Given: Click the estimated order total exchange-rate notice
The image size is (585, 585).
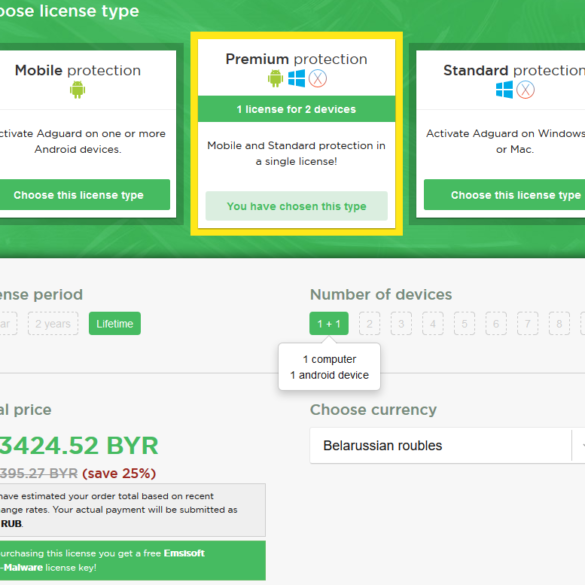Looking at the screenshot, I should 133,510.
